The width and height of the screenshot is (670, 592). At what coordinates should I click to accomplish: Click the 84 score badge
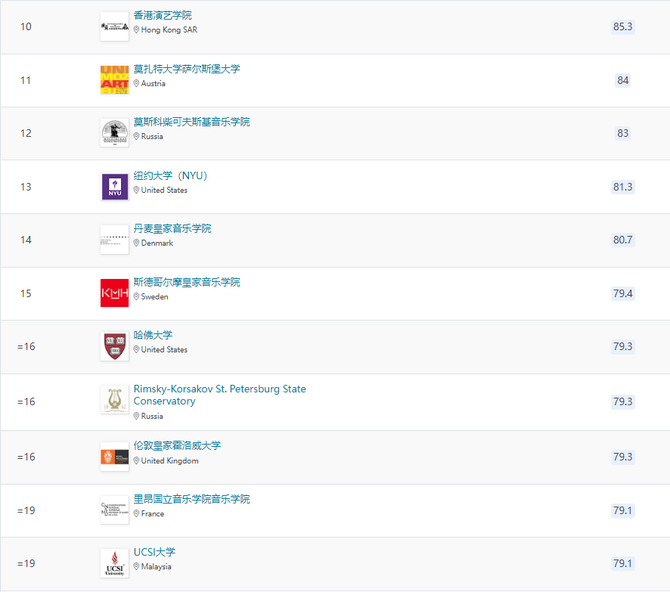[623, 80]
